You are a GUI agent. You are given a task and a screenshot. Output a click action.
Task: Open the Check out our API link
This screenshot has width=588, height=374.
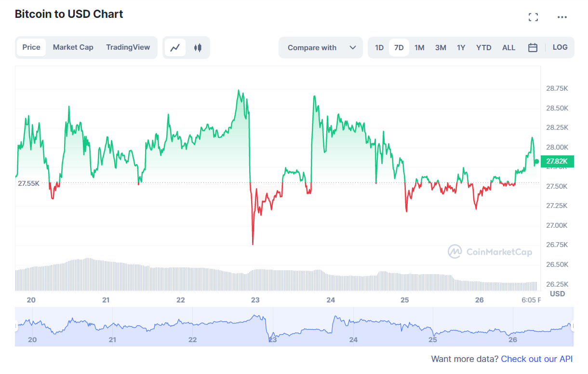(537, 359)
